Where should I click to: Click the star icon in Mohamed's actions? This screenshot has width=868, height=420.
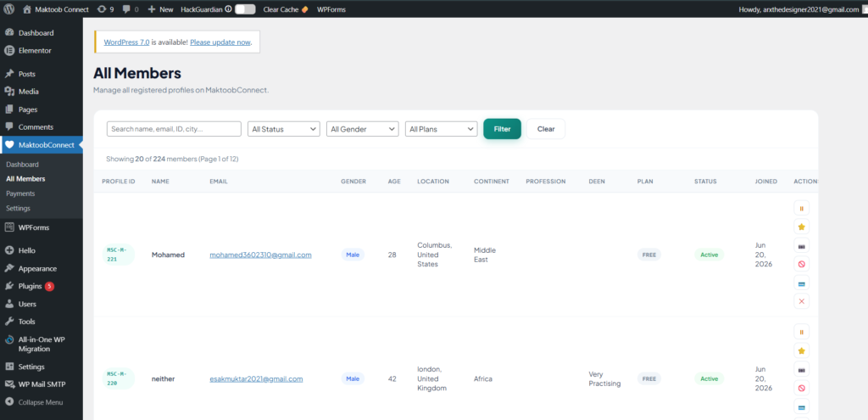tap(801, 227)
